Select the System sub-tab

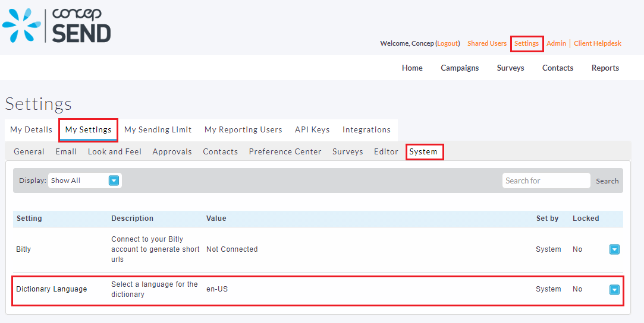click(423, 151)
